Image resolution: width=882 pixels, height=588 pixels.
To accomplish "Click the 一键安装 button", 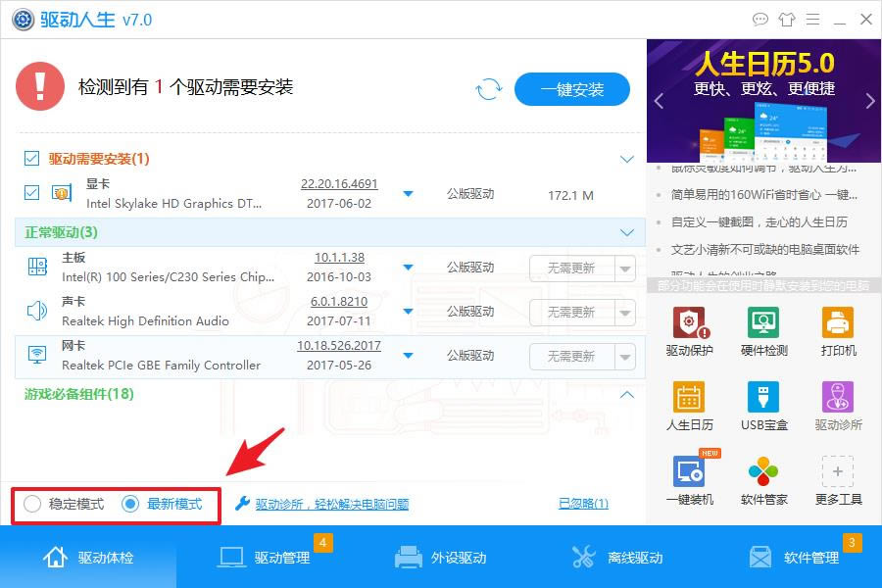I will pos(572,90).
